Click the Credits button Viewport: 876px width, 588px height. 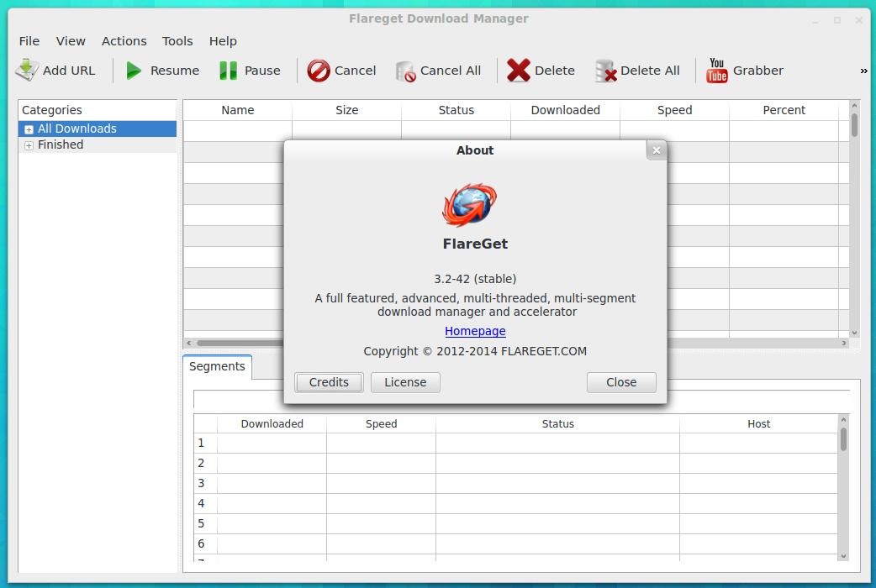pyautogui.click(x=329, y=382)
